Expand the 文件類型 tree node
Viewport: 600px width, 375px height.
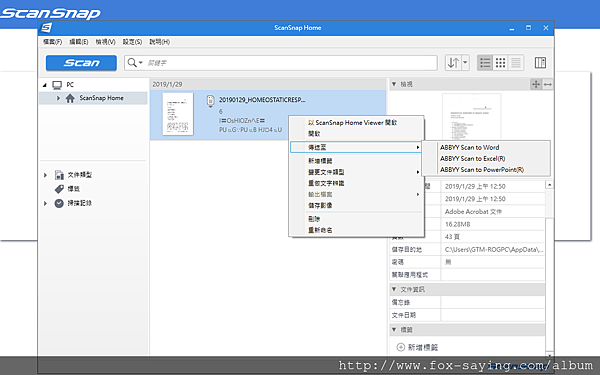tap(45, 175)
